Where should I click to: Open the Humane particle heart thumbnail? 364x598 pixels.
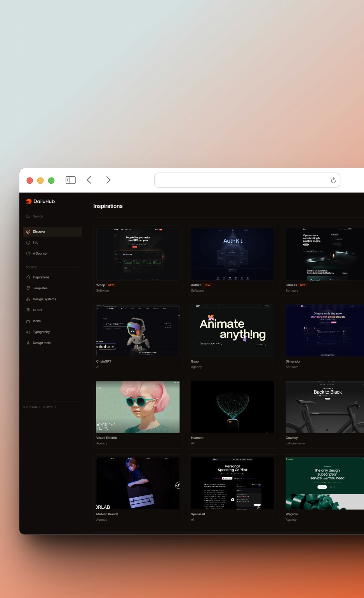[232, 407]
